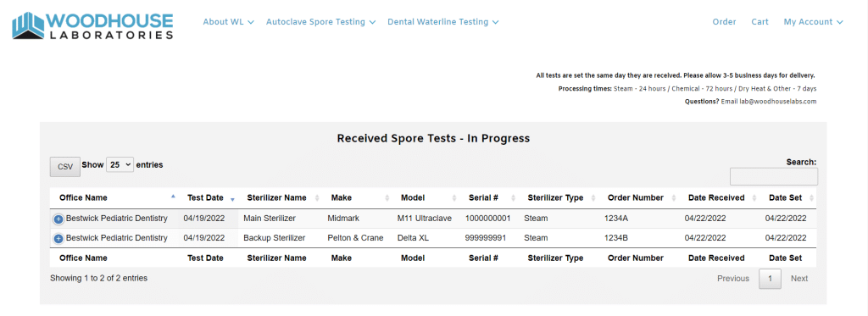The height and width of the screenshot is (316, 868).
Task: Expand the Backup Sterilizer row plus icon
Action: click(x=58, y=239)
